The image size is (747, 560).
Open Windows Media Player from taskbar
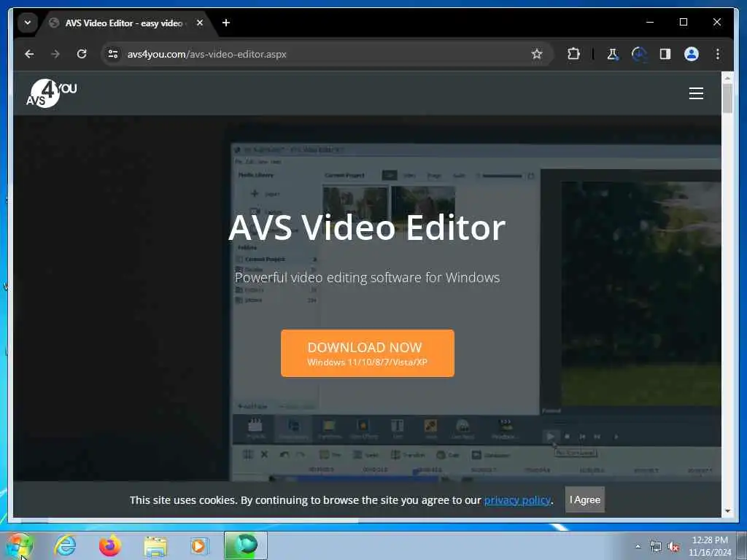(198, 545)
